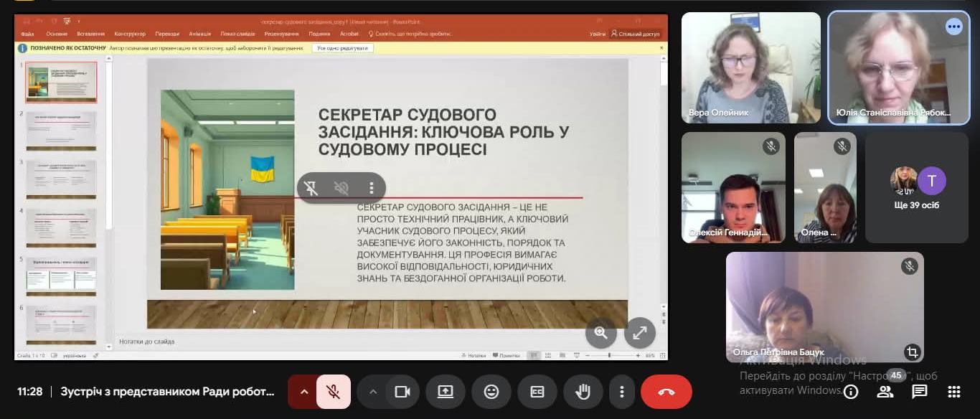Select slide 3 thumbnail

(x=61, y=179)
